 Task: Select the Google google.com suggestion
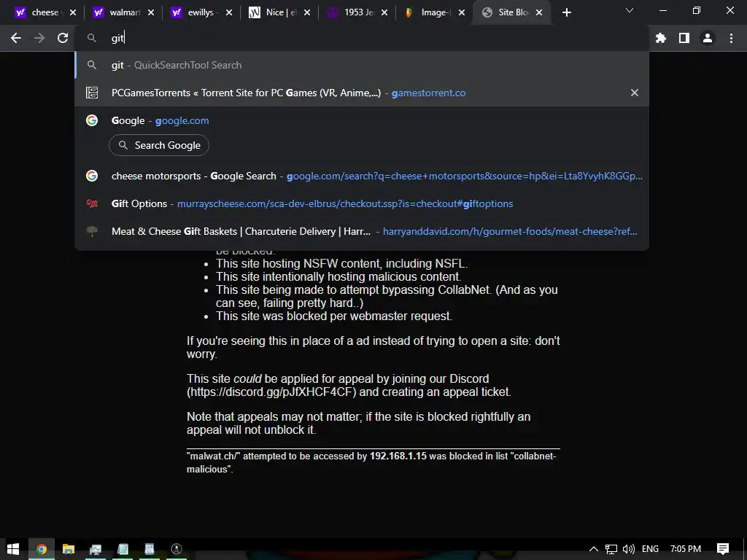362,120
